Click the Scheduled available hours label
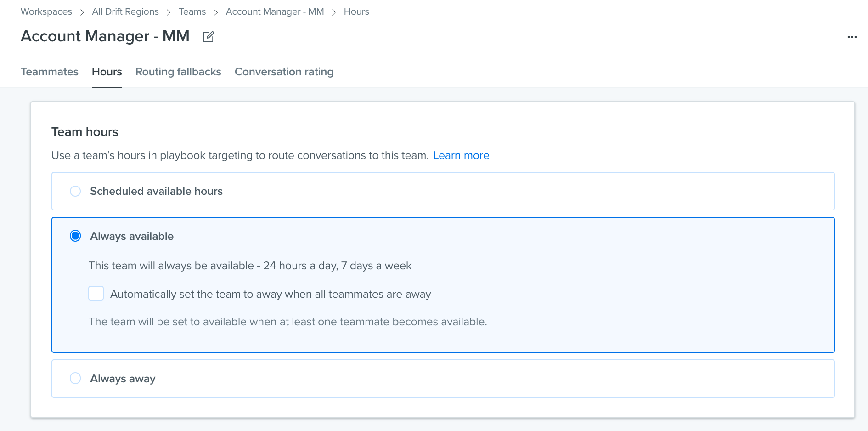The image size is (868, 431). (x=157, y=191)
